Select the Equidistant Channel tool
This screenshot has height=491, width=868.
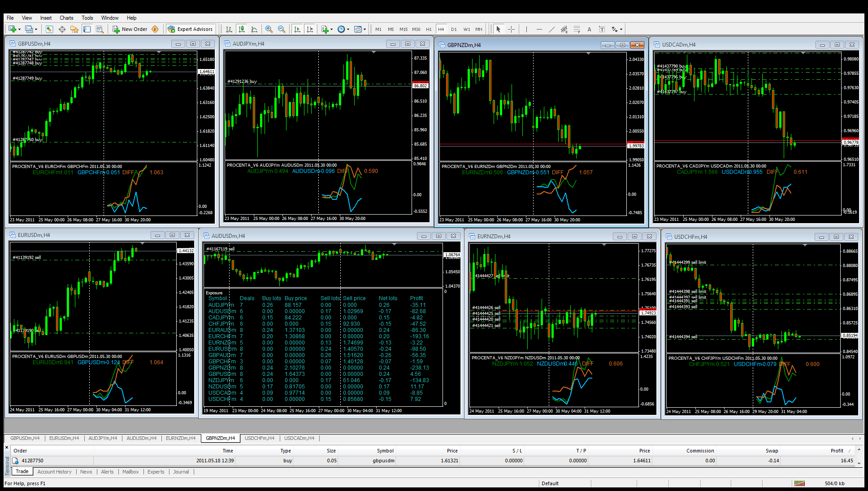click(x=564, y=29)
